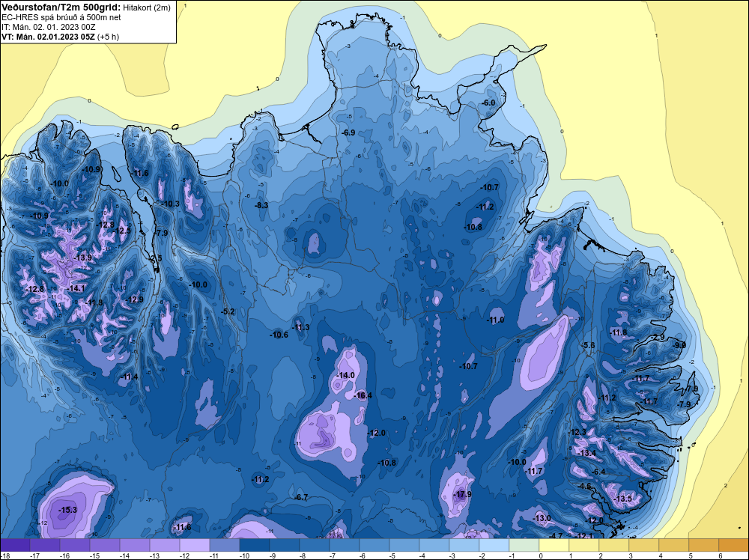Click the '-6.0' temperature value on map

[488, 103]
